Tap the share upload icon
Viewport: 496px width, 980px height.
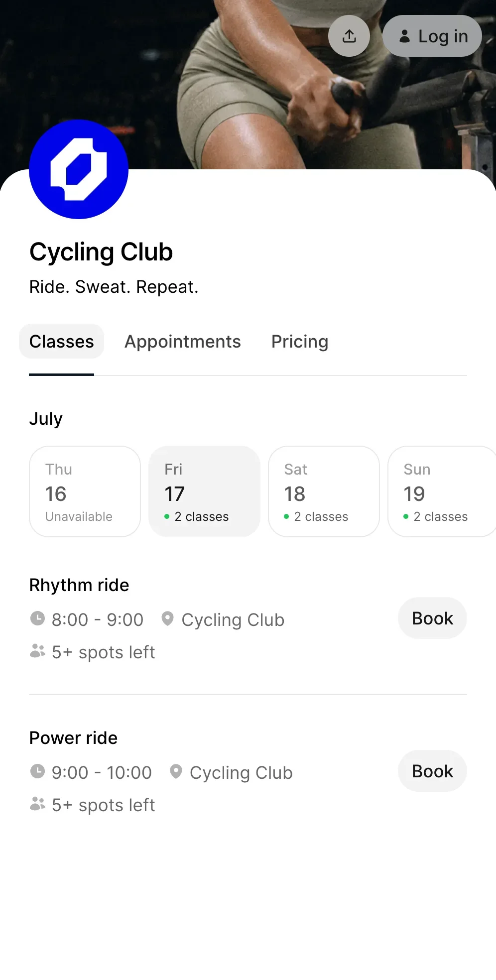point(349,36)
